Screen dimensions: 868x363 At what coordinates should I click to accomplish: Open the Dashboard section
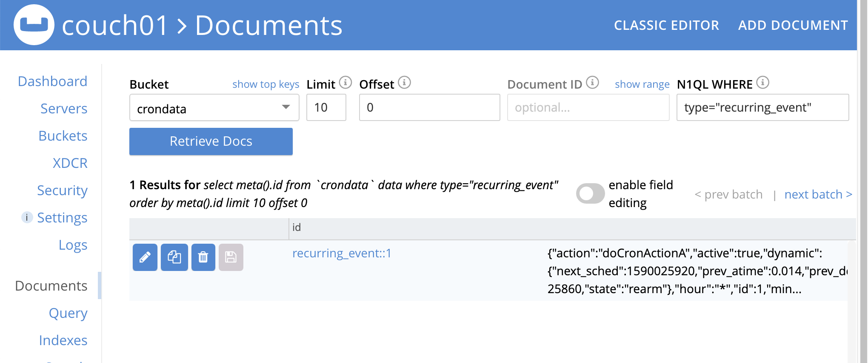[52, 81]
